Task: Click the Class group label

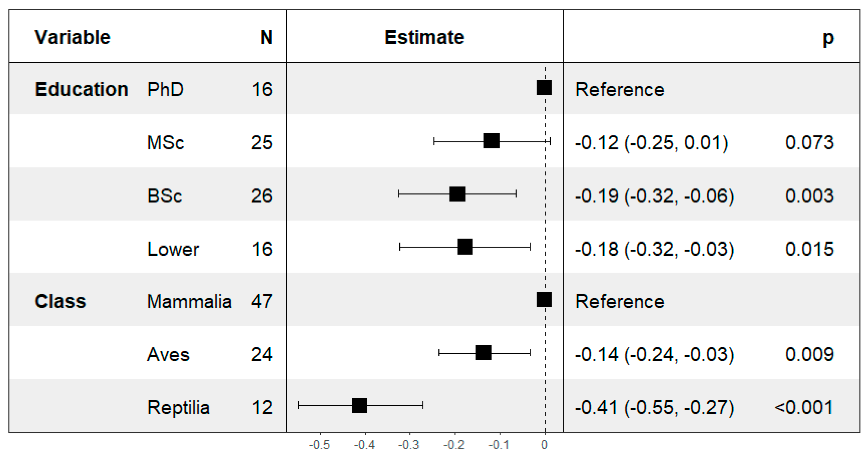Action: (x=60, y=301)
